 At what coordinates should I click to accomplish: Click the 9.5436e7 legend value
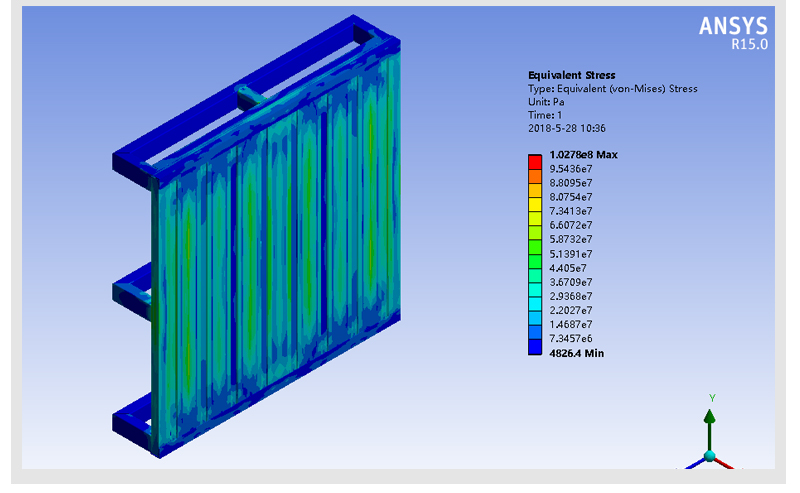pos(570,169)
